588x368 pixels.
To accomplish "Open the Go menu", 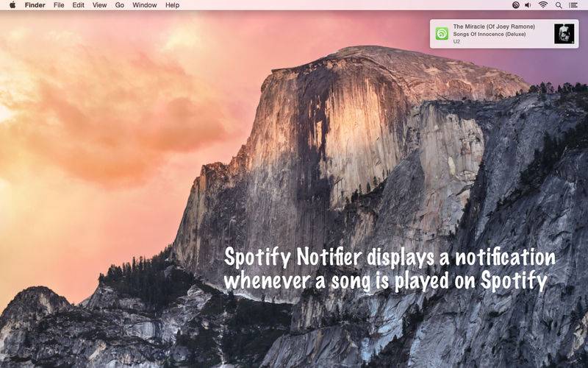I will [x=120, y=5].
